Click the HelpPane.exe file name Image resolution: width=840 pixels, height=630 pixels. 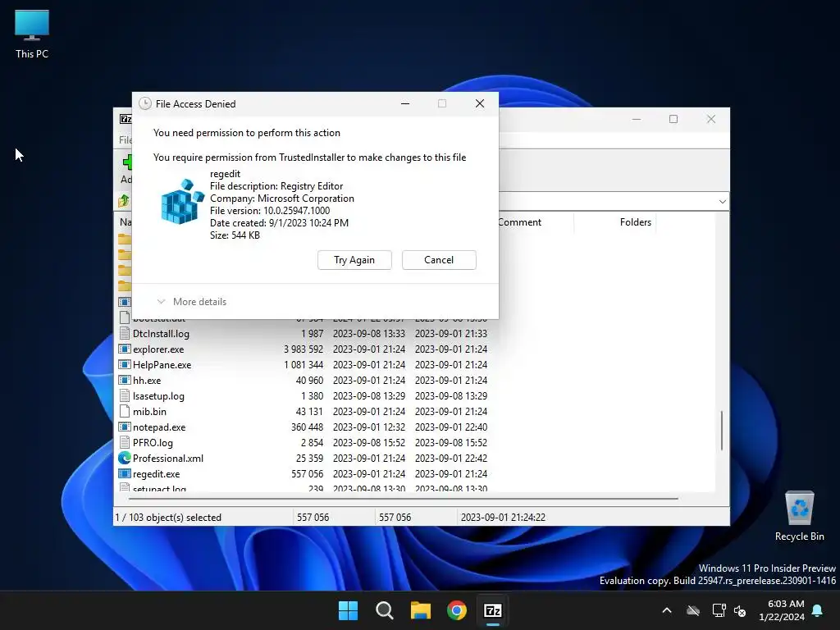pyautogui.click(x=162, y=365)
